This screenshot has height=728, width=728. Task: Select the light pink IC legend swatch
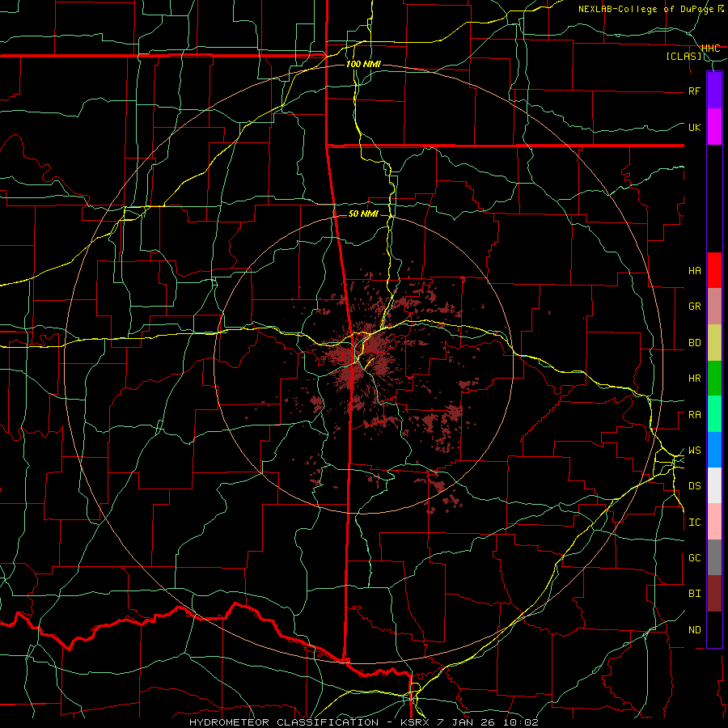[x=714, y=522]
